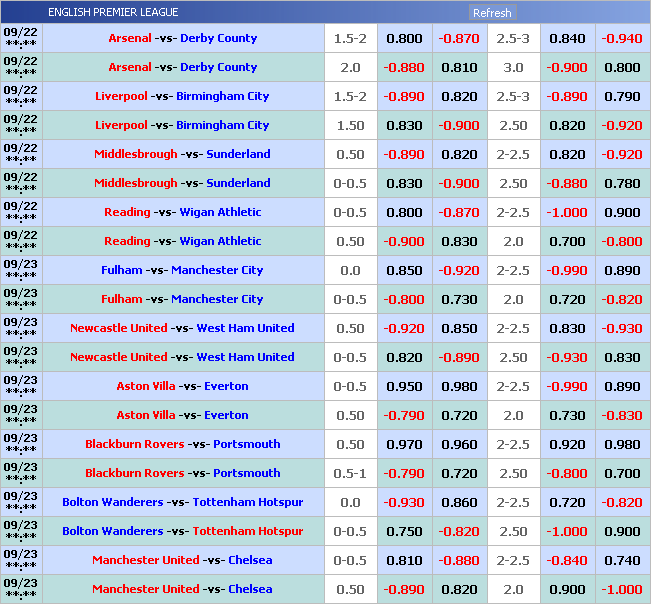Image resolution: width=651 pixels, height=604 pixels.
Task: Open Arsenal in the 1.5-2 handicap row
Action: click(130, 38)
